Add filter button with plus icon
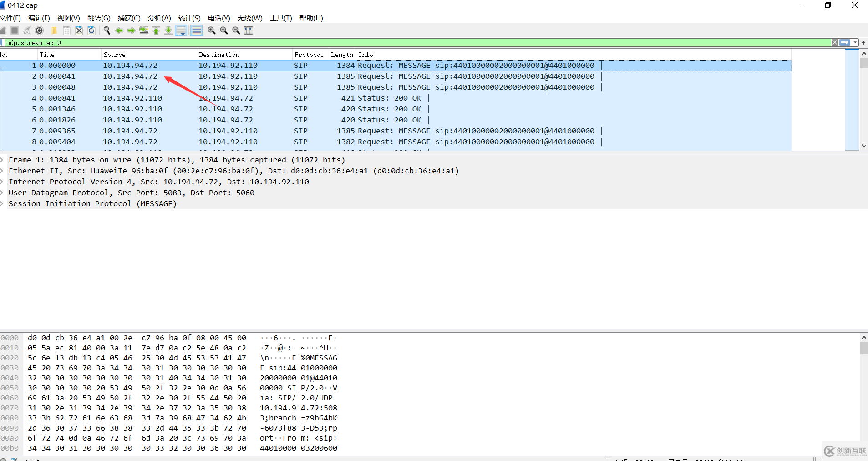The height and width of the screenshot is (461, 868). point(863,42)
